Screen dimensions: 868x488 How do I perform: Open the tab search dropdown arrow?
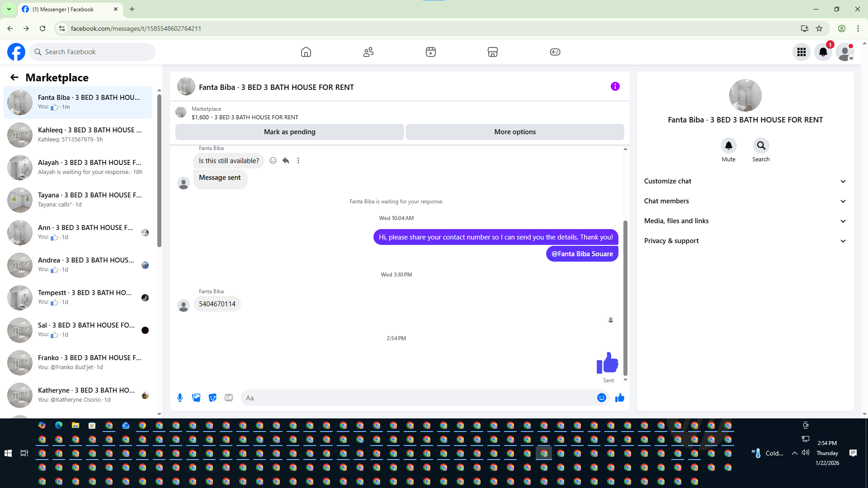pyautogui.click(x=9, y=9)
